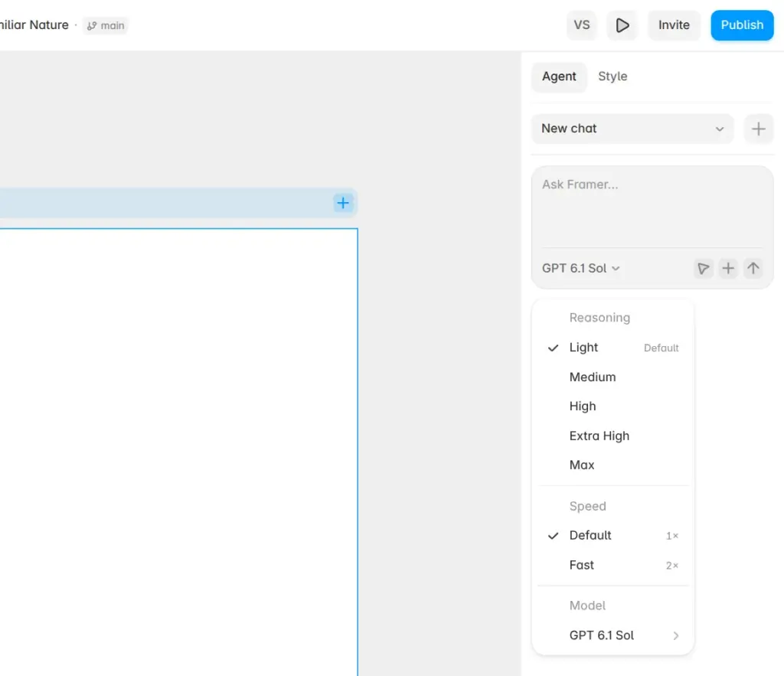The height and width of the screenshot is (676, 784).
Task: Start a new chat with plus icon
Action: click(x=758, y=129)
